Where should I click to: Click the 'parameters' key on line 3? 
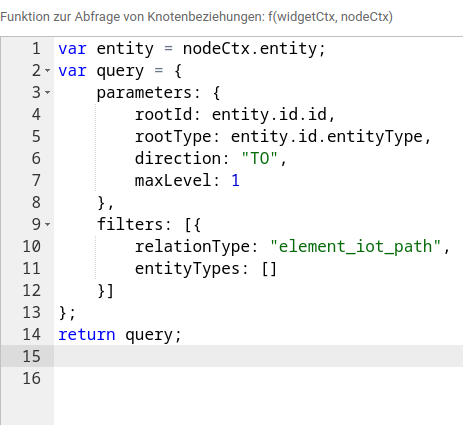[x=144, y=93]
